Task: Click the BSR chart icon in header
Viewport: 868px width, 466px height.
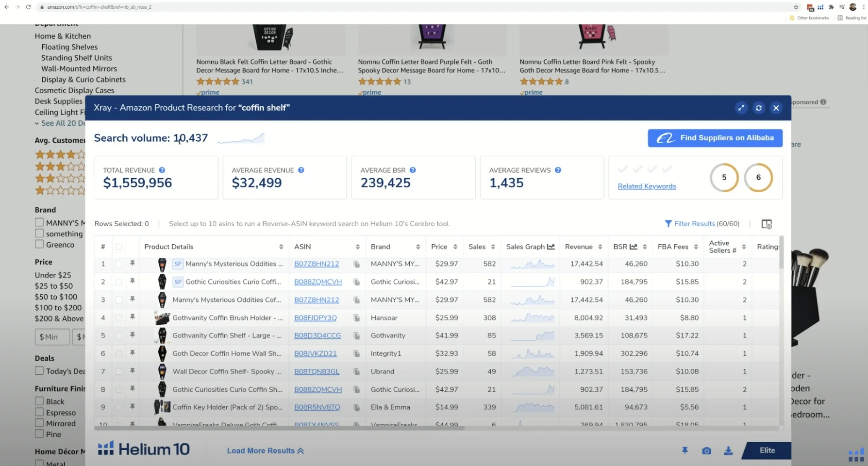Action: (634, 247)
